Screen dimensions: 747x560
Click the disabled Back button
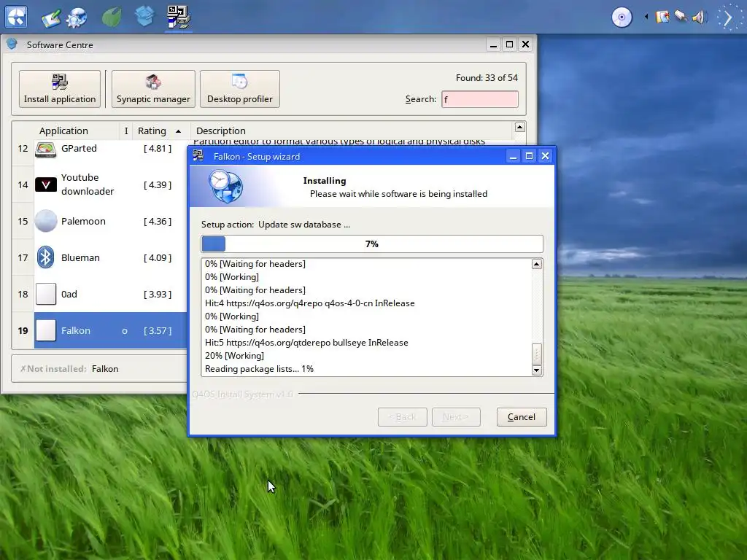pyautogui.click(x=403, y=417)
